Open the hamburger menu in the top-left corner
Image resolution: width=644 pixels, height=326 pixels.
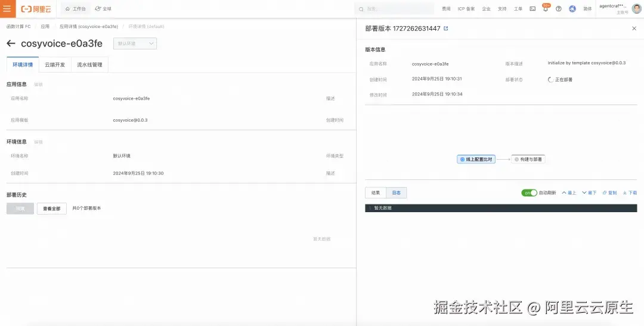tap(7, 8)
